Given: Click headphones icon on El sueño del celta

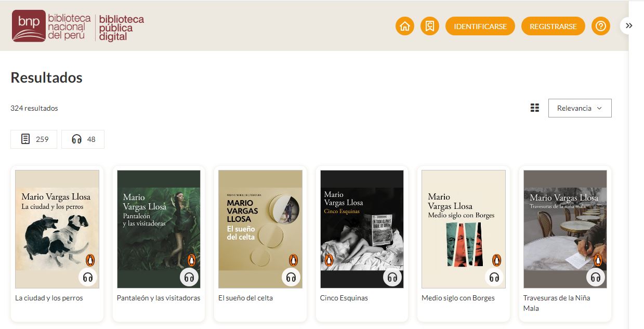Looking at the screenshot, I should tap(291, 277).
